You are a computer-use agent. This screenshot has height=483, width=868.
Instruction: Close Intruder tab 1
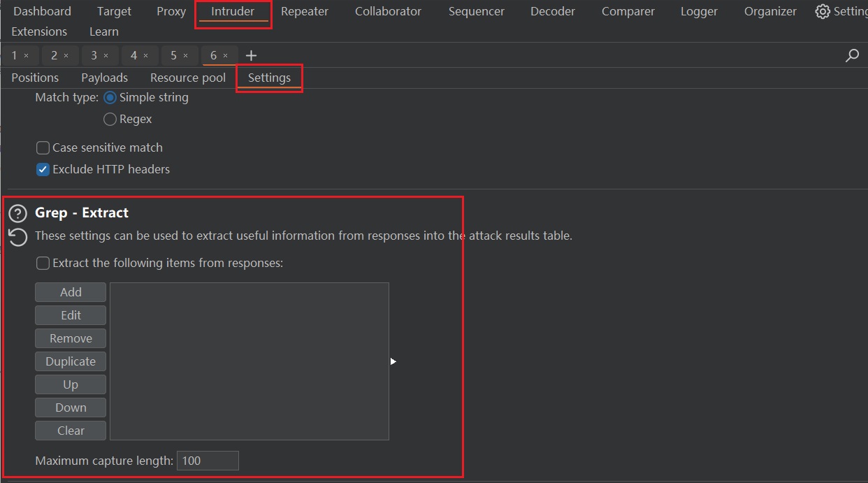point(27,55)
